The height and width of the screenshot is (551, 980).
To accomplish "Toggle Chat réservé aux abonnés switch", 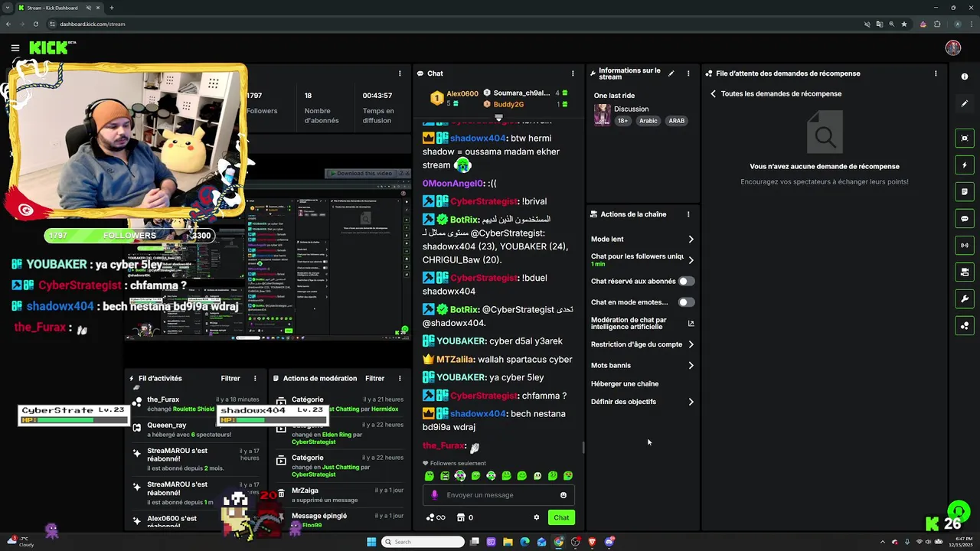I will (686, 282).
